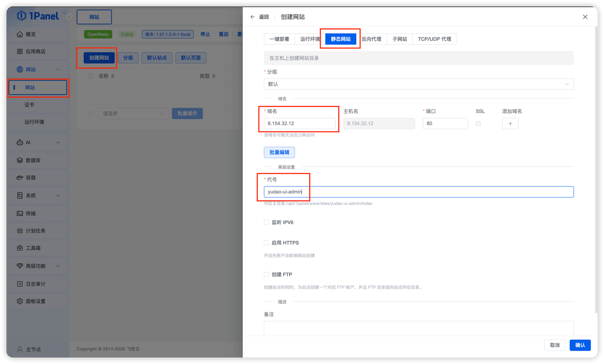Open the 终端 terminal from sidebar
The width and height of the screenshot is (604, 364).
(31, 213)
